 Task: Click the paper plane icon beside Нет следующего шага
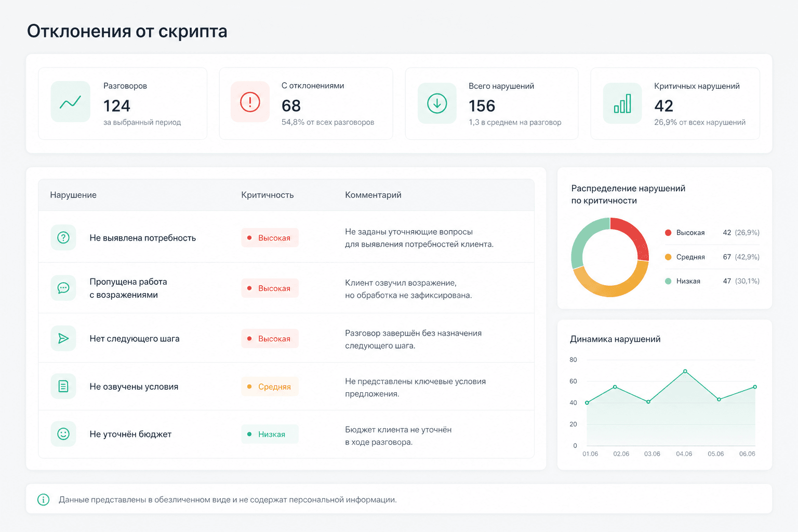[x=63, y=338]
